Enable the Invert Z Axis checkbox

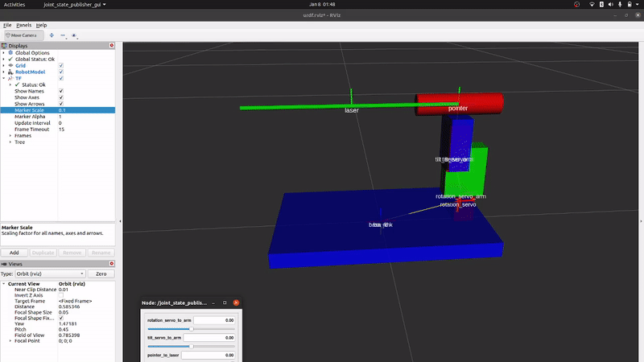[61, 295]
